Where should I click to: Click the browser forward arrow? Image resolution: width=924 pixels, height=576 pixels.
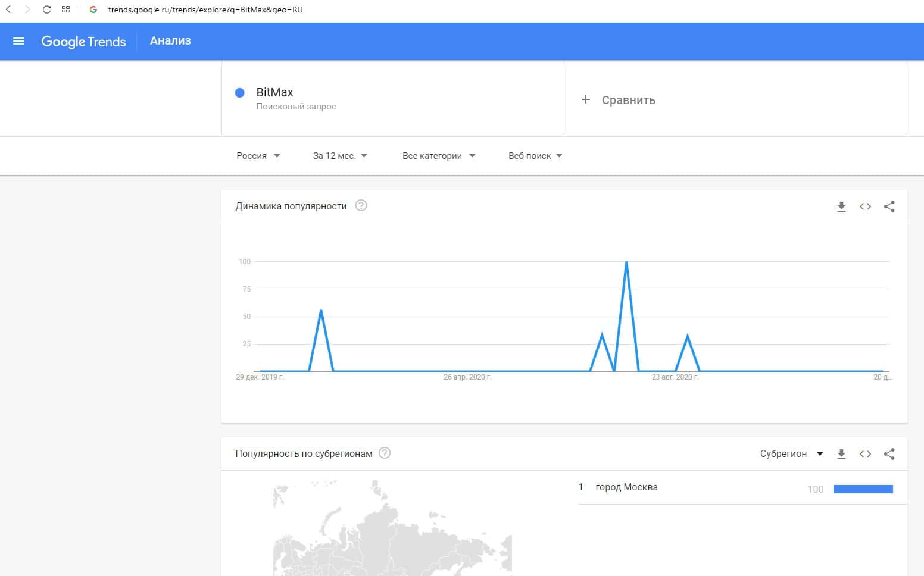pos(27,10)
